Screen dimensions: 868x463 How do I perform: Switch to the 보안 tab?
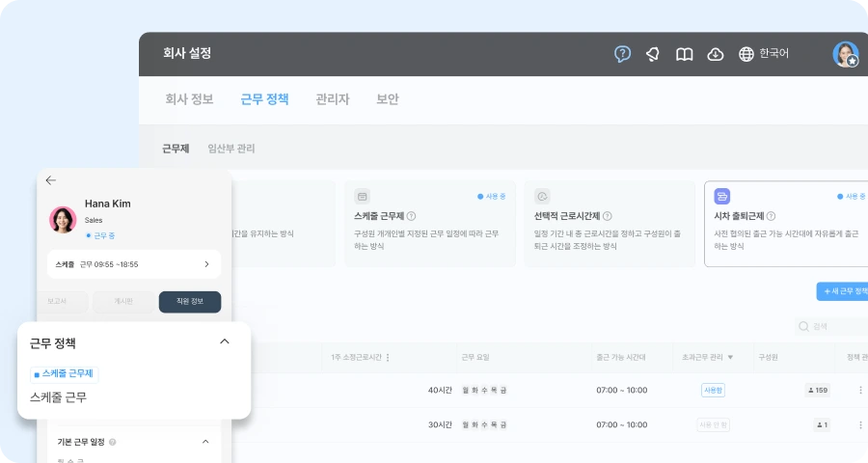pos(388,99)
